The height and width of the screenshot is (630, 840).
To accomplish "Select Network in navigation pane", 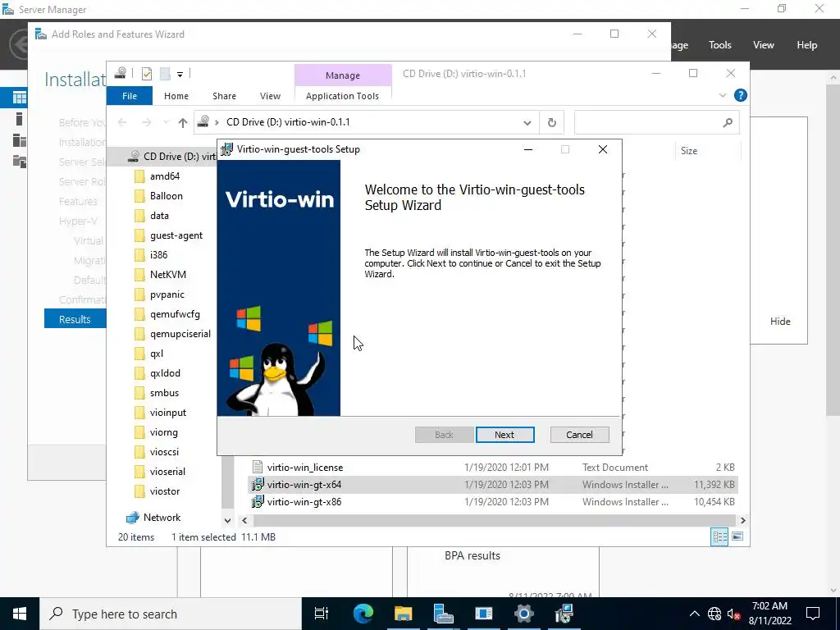I will point(162,518).
